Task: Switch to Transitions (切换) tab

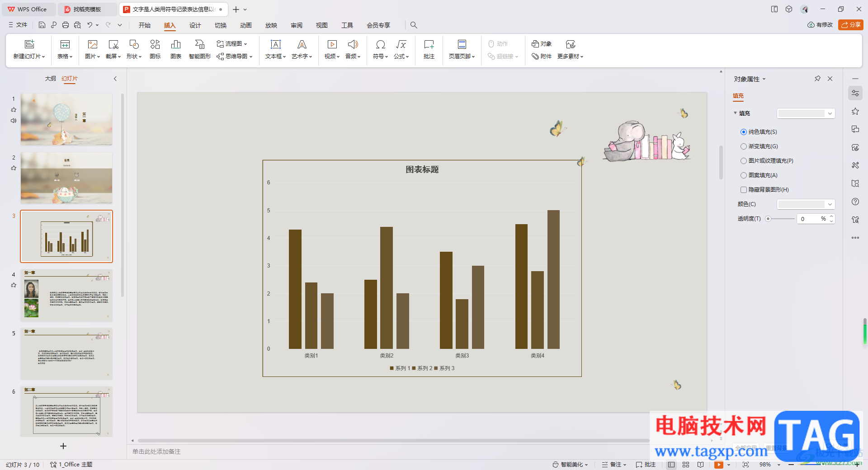Action: [x=221, y=25]
